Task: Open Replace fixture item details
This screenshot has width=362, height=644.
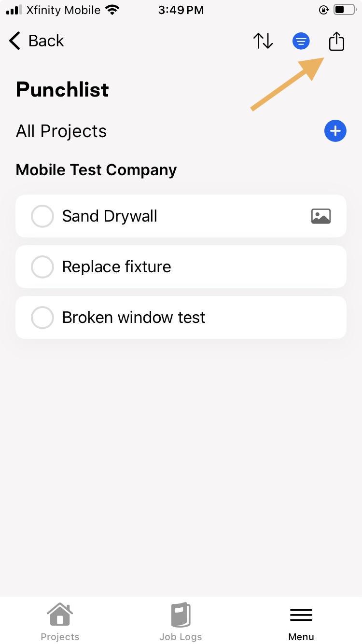Action: [181, 267]
